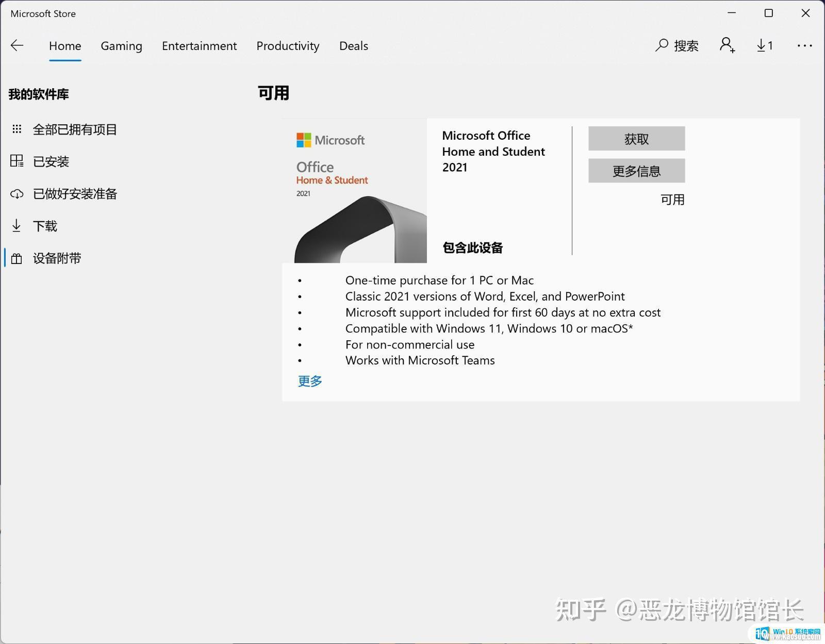The width and height of the screenshot is (825, 644).
Task: Close the Microsoft Store window
Action: tap(805, 13)
